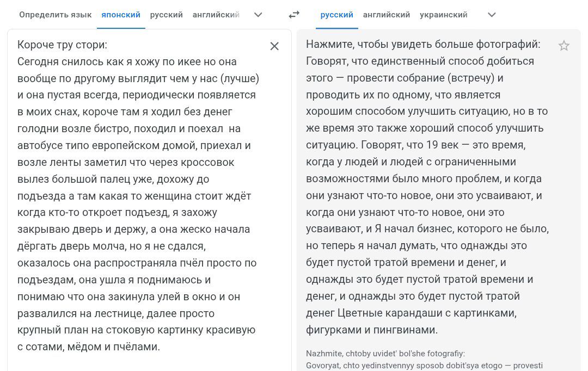This screenshot has width=588, height=371.
Task: Click the 'Nazhmite, chtoby uvidet' transliteration line
Action: tap(385, 354)
